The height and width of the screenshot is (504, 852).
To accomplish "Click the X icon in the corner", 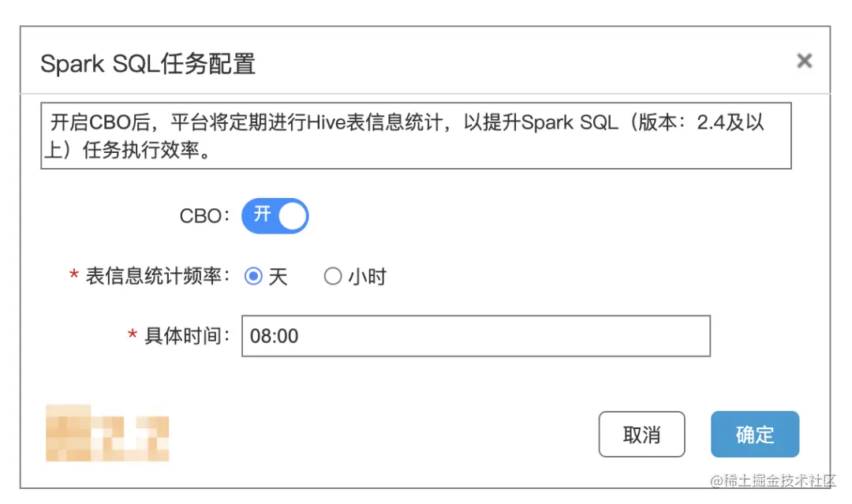I will (804, 61).
